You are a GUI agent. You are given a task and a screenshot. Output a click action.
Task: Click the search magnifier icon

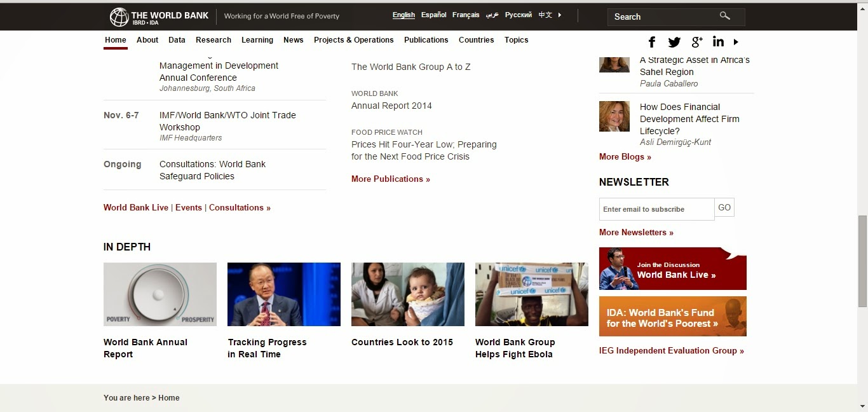tap(725, 16)
